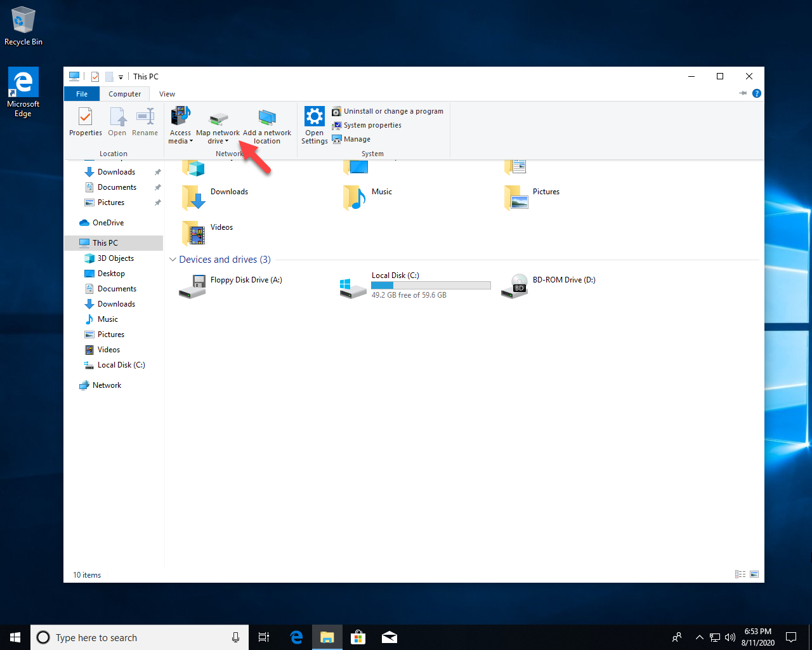The height and width of the screenshot is (650, 812).
Task: Click the Manage ribbon command
Action: click(x=357, y=139)
